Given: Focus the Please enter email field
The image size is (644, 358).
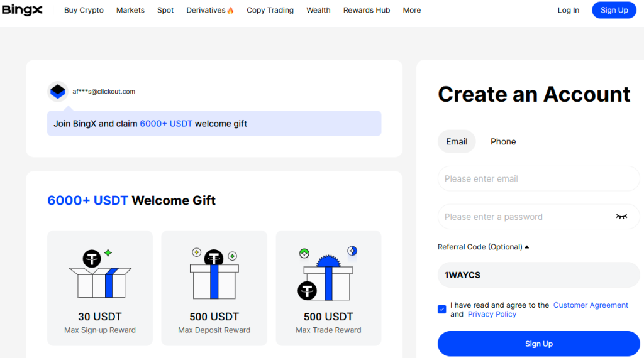Looking at the screenshot, I should point(538,178).
